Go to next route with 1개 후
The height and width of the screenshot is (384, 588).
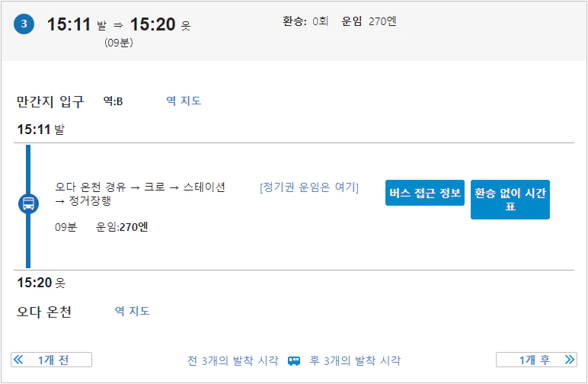tap(536, 360)
